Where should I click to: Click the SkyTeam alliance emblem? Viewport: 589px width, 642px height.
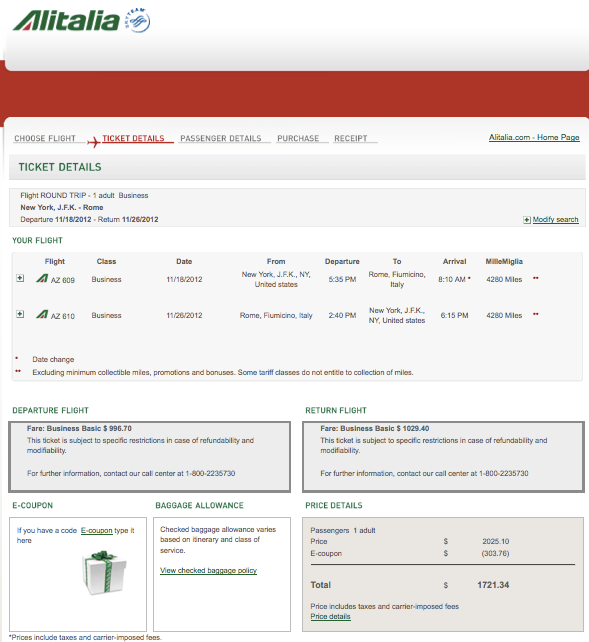coord(138,20)
